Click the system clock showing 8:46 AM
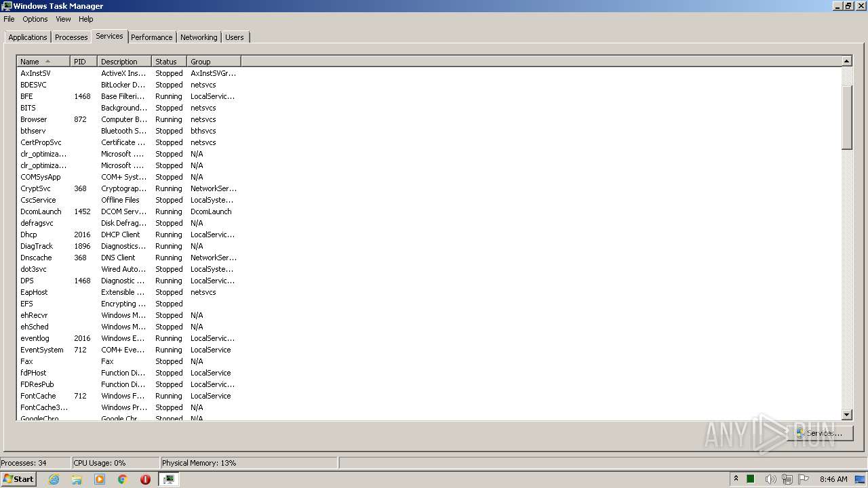The height and width of the screenshot is (488, 868). click(833, 479)
